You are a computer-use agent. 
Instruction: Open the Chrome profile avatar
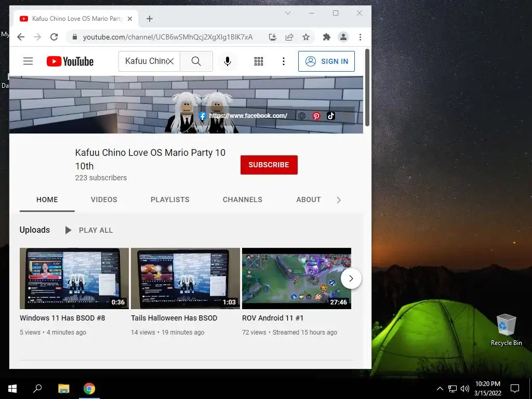coord(343,37)
